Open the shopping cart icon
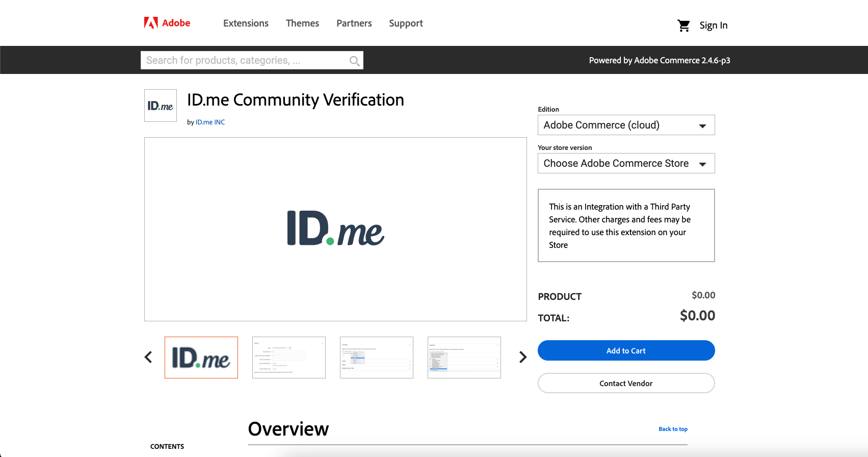The width and height of the screenshot is (868, 457). click(683, 26)
